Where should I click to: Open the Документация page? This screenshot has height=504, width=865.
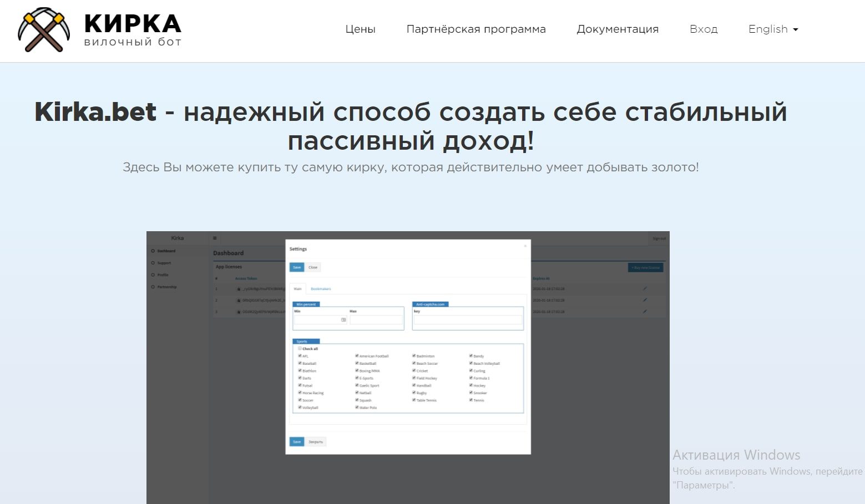tap(618, 29)
